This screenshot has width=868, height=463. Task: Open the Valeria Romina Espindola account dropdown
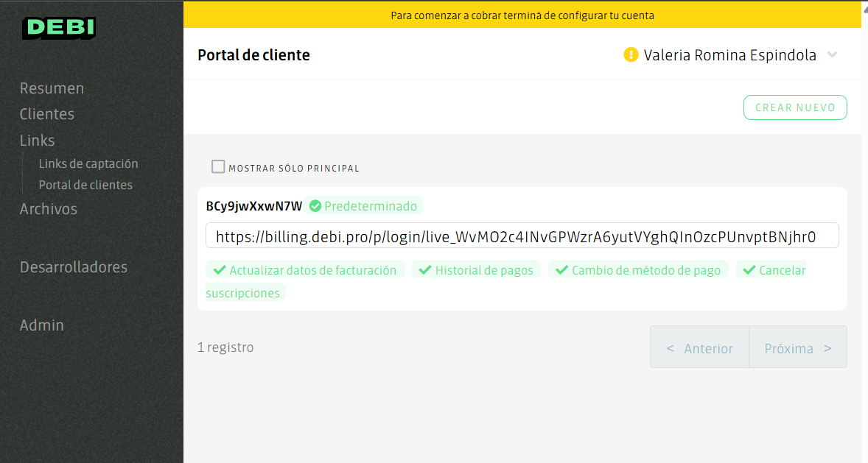pyautogui.click(x=832, y=54)
